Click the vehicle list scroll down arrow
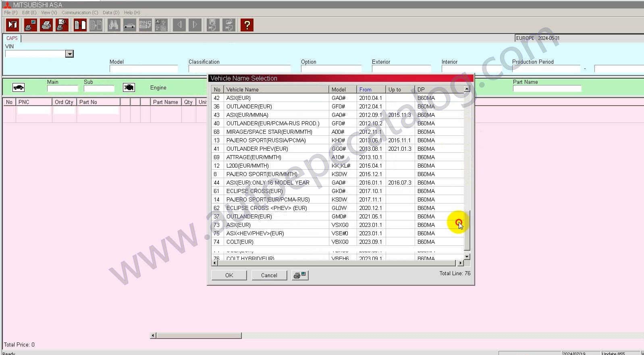644x355 pixels. [467, 257]
